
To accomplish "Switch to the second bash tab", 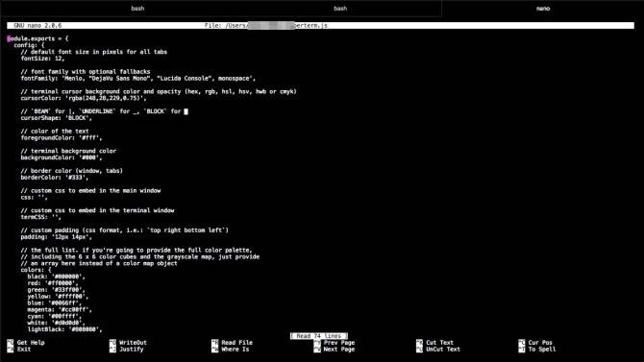I will pyautogui.click(x=340, y=9).
